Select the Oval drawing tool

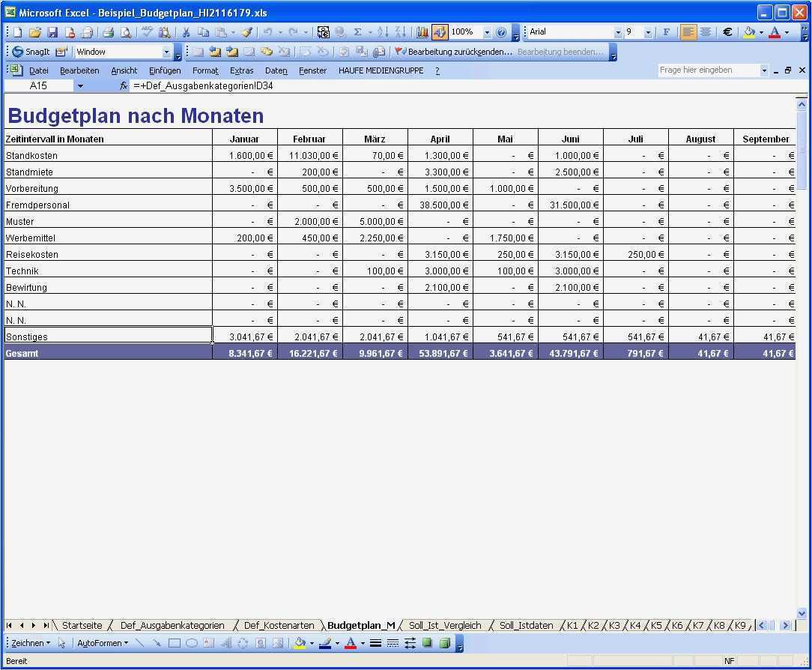192,643
